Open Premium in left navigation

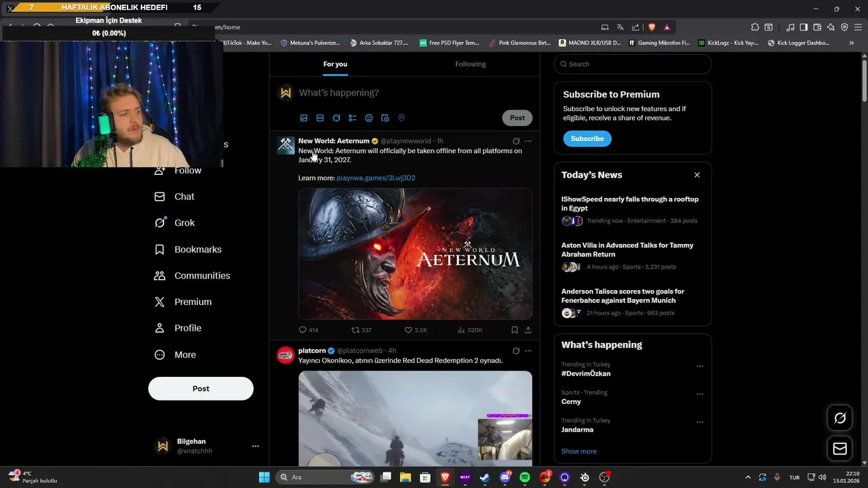(x=183, y=302)
